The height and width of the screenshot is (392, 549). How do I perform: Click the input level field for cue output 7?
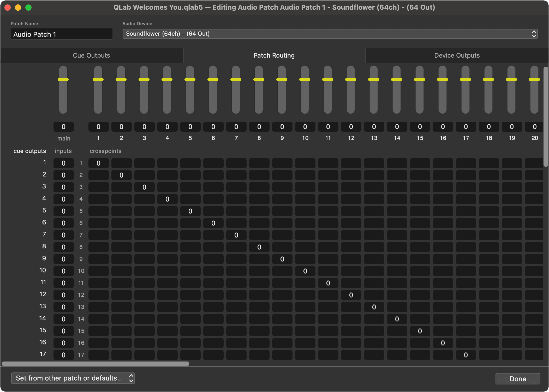[x=64, y=235]
